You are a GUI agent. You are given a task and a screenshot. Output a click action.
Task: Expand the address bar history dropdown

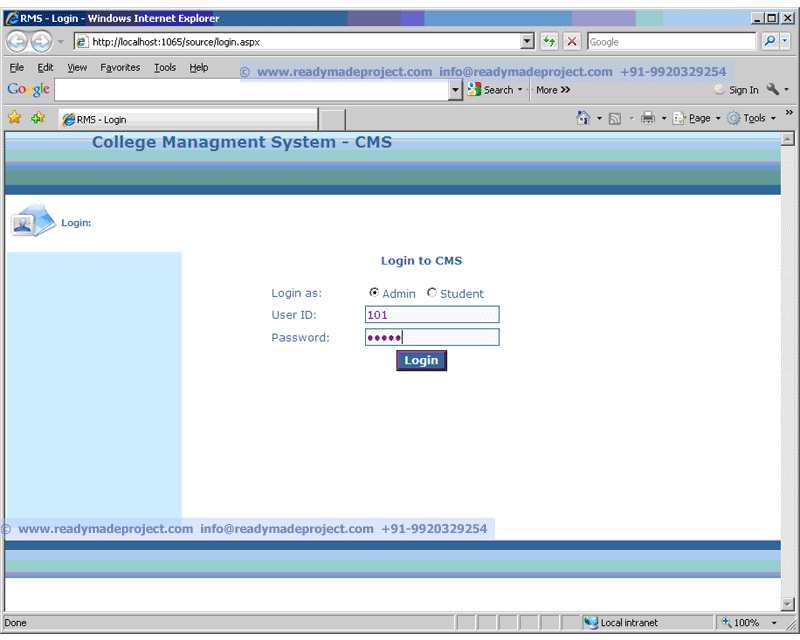[528, 42]
